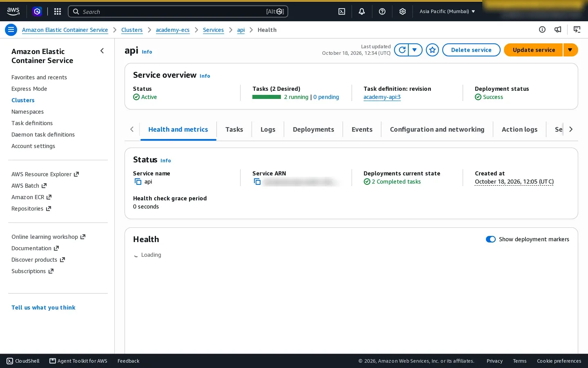This screenshot has height=368, width=588.
Task: Switch to the Logs tab
Action: tap(268, 130)
